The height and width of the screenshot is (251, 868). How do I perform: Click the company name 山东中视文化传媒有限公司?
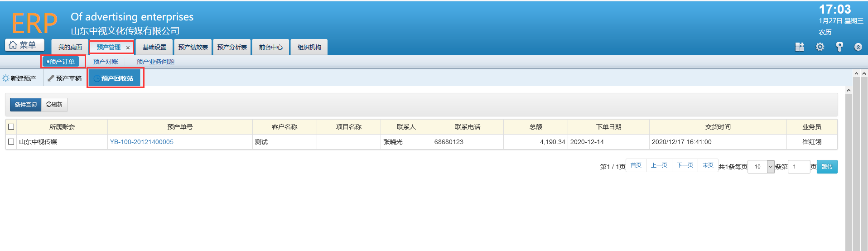125,31
